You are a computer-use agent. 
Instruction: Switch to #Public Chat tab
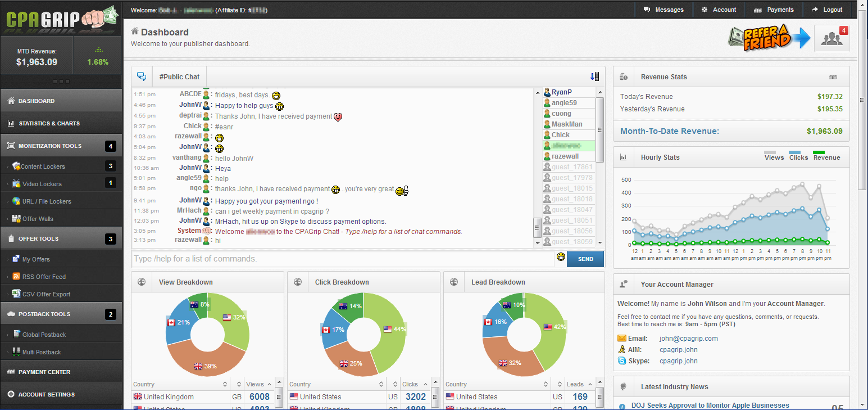pyautogui.click(x=179, y=76)
